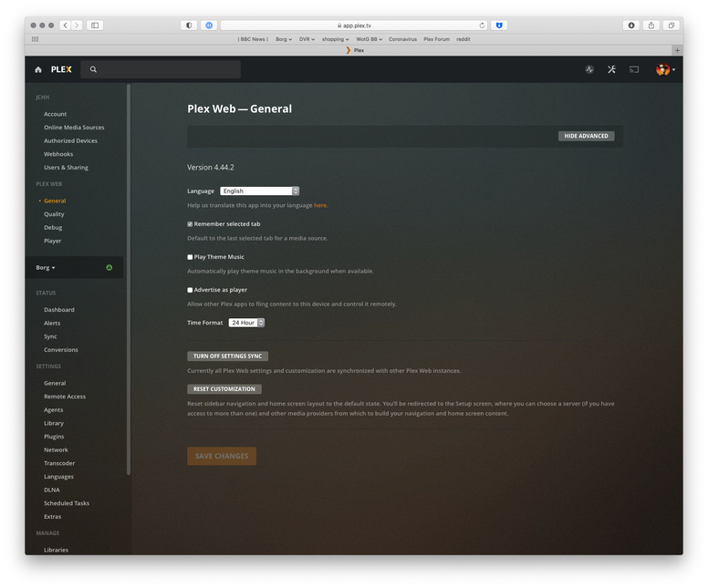Click the blue extension icon
708x588 pixels.
coord(209,26)
